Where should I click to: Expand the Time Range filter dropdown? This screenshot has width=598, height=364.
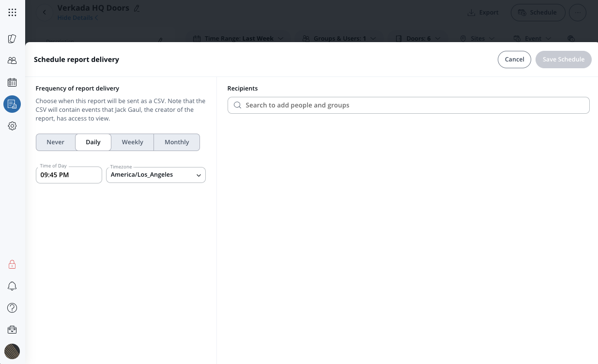238,38
